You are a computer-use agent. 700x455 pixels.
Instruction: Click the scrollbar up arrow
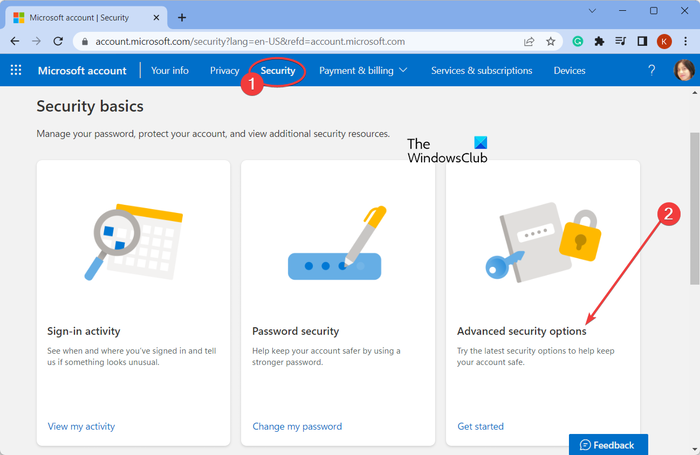(x=694, y=93)
